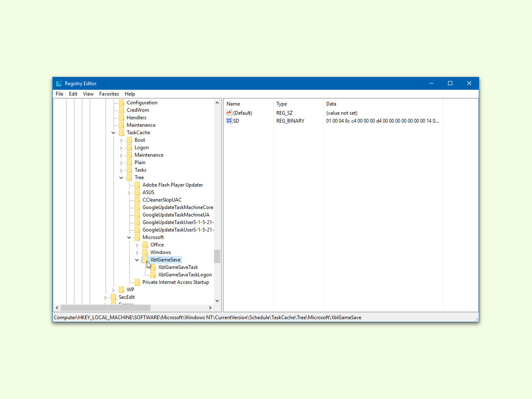Click the tree scroll up arrow
The height and width of the screenshot is (399, 532).
(x=217, y=103)
